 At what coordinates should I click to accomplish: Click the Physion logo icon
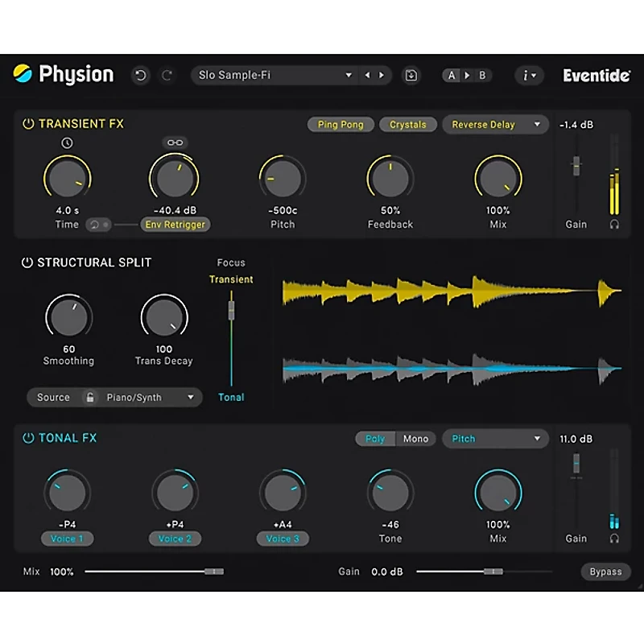pyautogui.click(x=23, y=74)
